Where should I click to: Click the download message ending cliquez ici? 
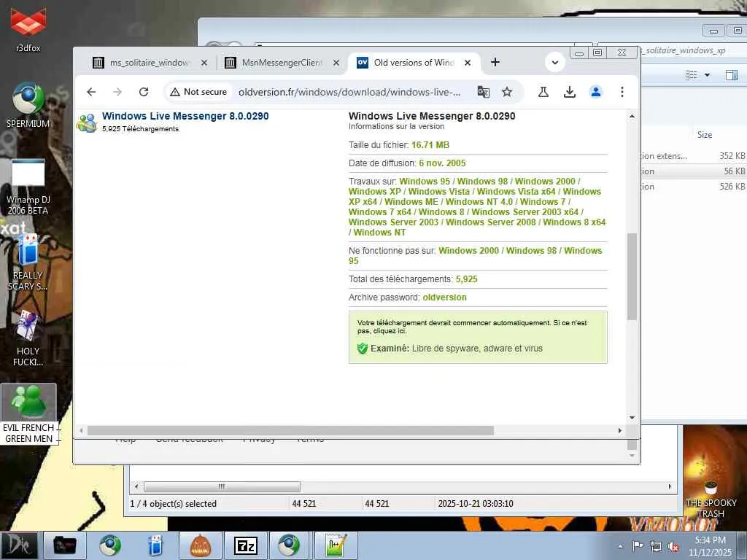[x=472, y=327]
